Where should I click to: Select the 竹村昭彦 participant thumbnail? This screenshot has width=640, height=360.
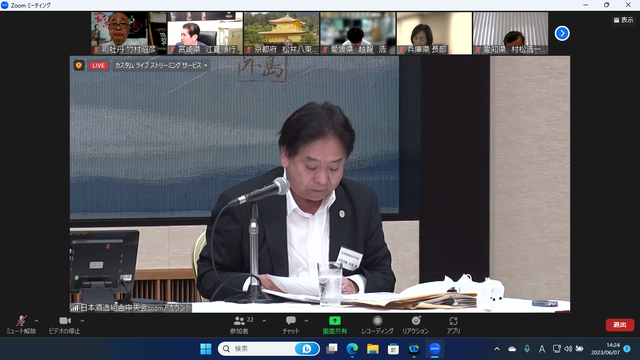coord(129,33)
